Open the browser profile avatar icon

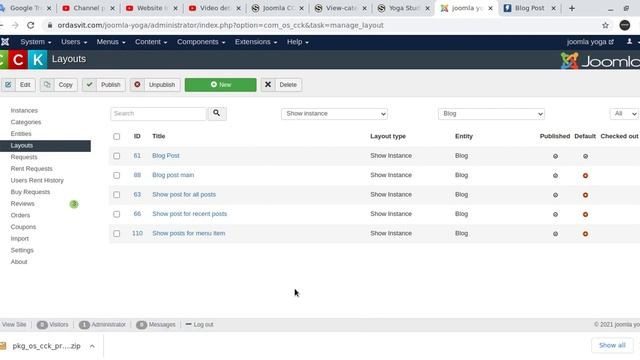pos(624,25)
